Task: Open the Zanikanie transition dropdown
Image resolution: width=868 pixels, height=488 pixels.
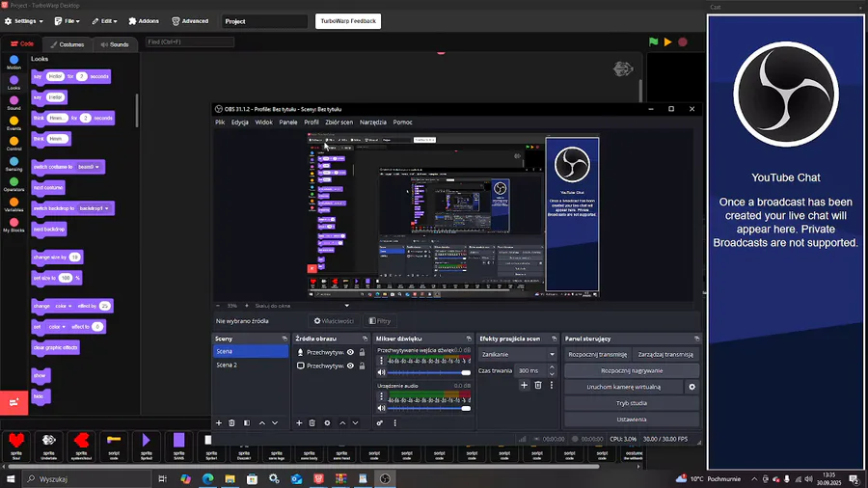Action: pos(518,354)
